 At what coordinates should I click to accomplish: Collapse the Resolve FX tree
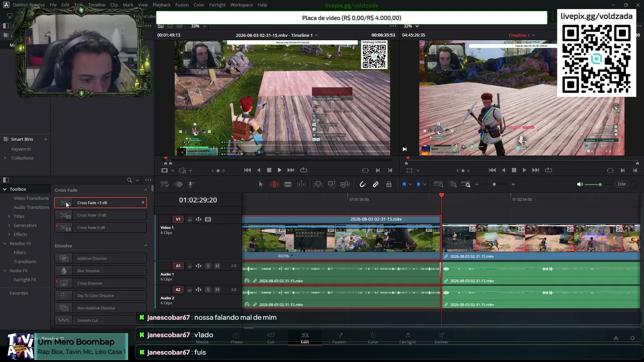(x=5, y=243)
